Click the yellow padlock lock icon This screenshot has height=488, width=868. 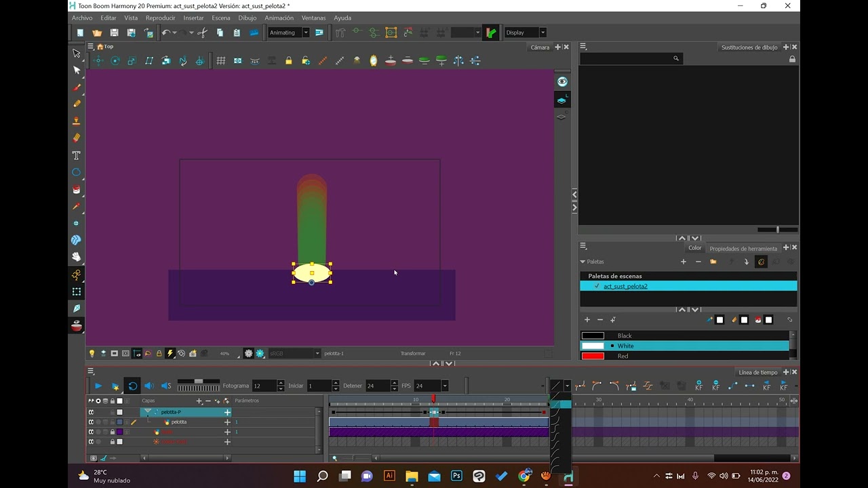coord(289,61)
